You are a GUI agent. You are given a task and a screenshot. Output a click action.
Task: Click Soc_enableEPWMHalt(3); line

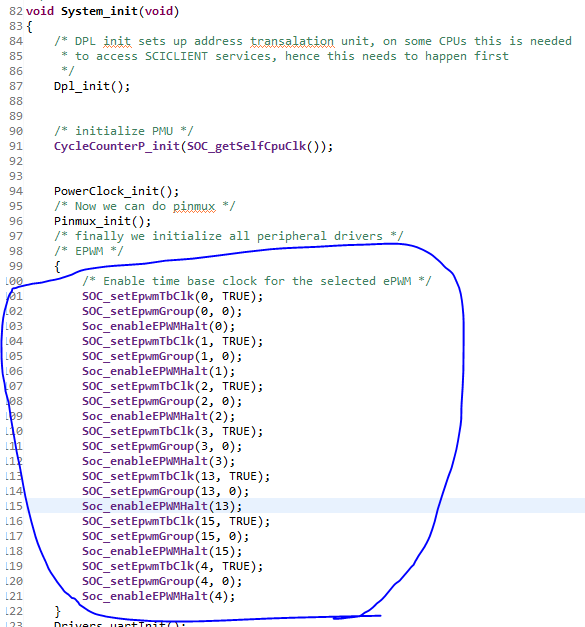pos(159,461)
